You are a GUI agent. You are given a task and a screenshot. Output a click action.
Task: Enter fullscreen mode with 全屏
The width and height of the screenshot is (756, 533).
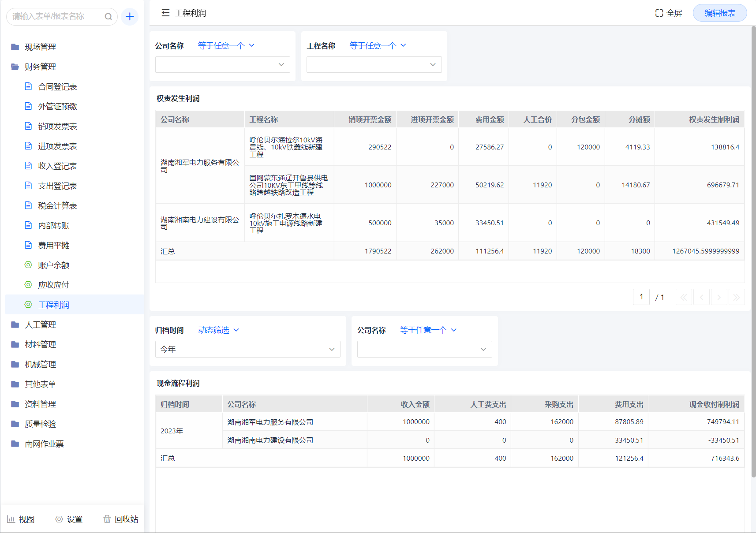(x=669, y=13)
